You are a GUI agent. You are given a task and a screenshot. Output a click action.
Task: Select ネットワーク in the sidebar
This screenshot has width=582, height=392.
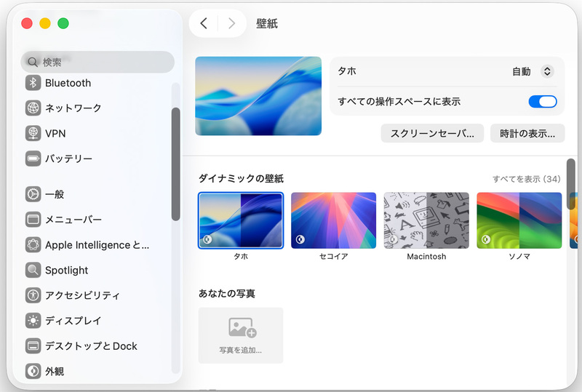(96, 108)
